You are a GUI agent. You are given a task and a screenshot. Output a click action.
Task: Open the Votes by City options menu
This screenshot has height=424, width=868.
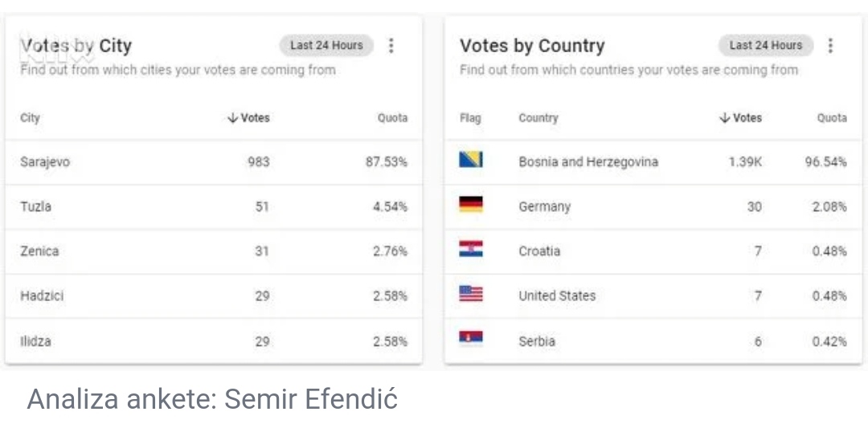tap(391, 45)
